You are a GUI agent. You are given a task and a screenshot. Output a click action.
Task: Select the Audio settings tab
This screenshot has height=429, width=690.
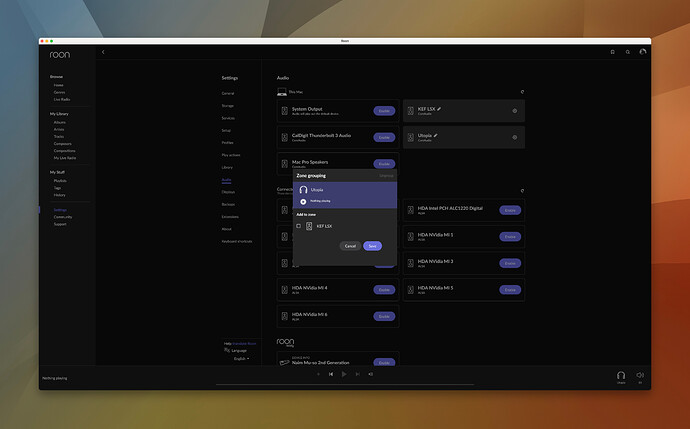click(226, 180)
